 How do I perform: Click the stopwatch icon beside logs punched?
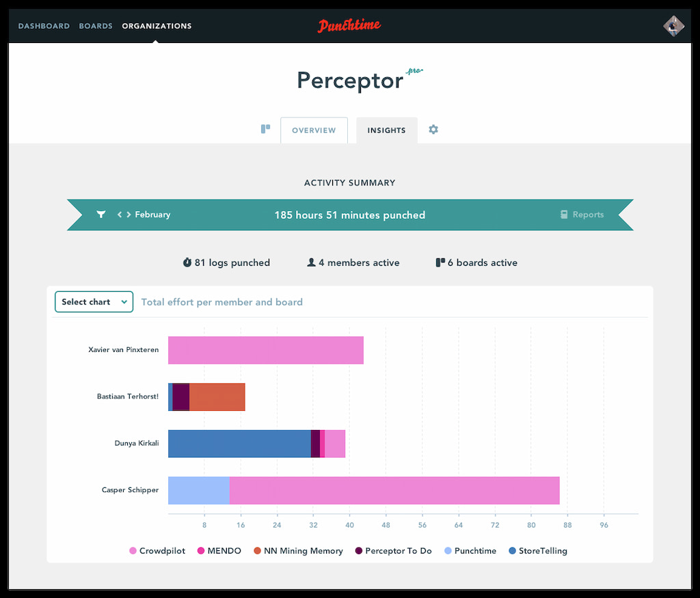click(187, 262)
